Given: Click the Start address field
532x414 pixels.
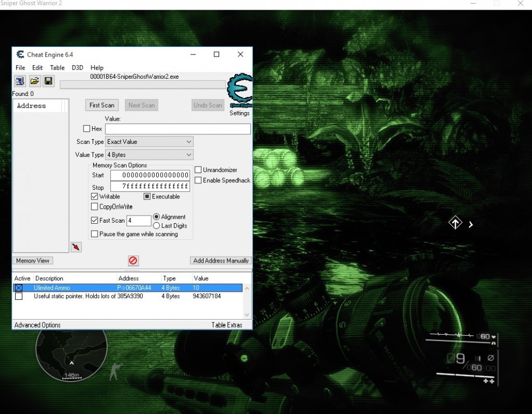Looking at the screenshot, I should 150,175.
